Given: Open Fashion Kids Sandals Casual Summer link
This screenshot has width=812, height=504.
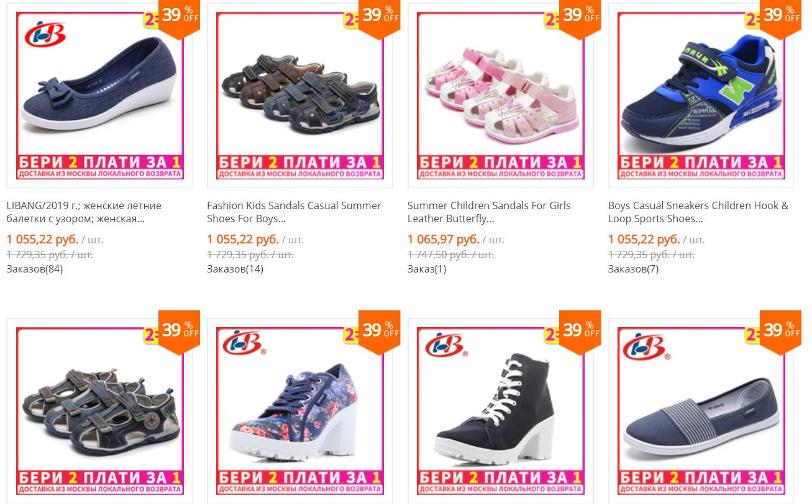Looking at the screenshot, I should (294, 212).
